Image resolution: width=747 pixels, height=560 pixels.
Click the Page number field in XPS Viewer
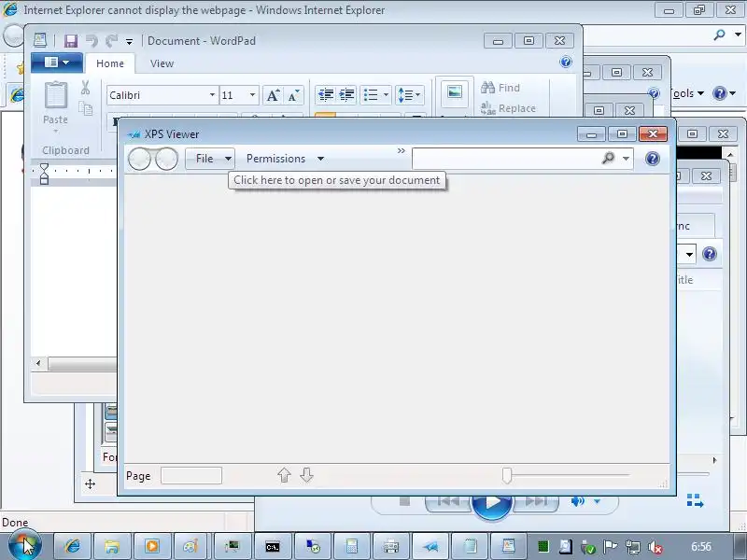click(191, 475)
